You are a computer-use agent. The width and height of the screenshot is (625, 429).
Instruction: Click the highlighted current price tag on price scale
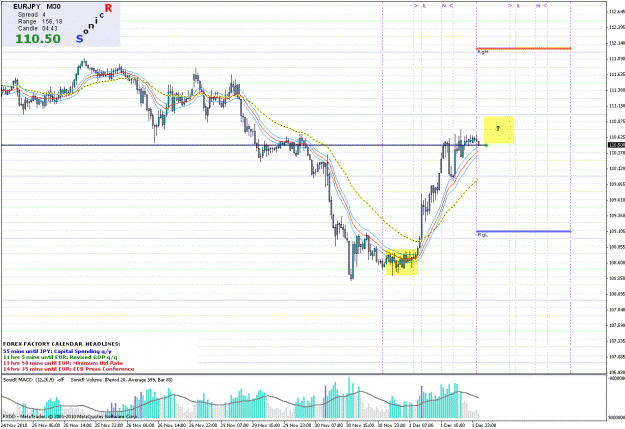[616, 145]
